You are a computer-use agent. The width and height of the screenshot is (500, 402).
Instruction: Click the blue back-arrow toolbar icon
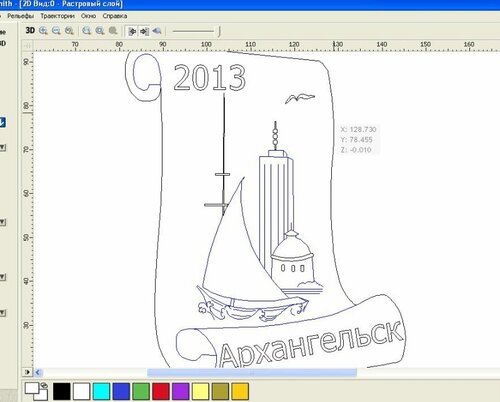(157, 31)
